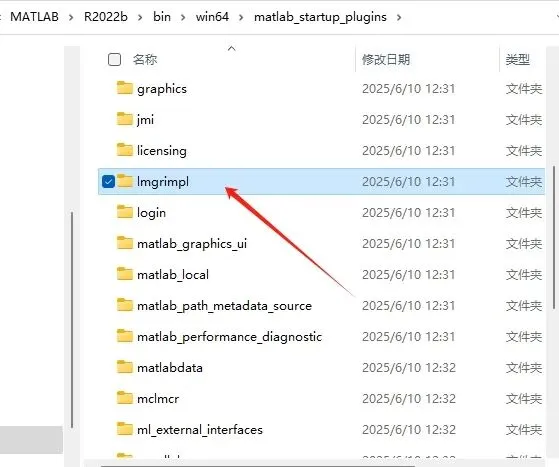Select the matlab_path_metadata_source folder name

225,306
